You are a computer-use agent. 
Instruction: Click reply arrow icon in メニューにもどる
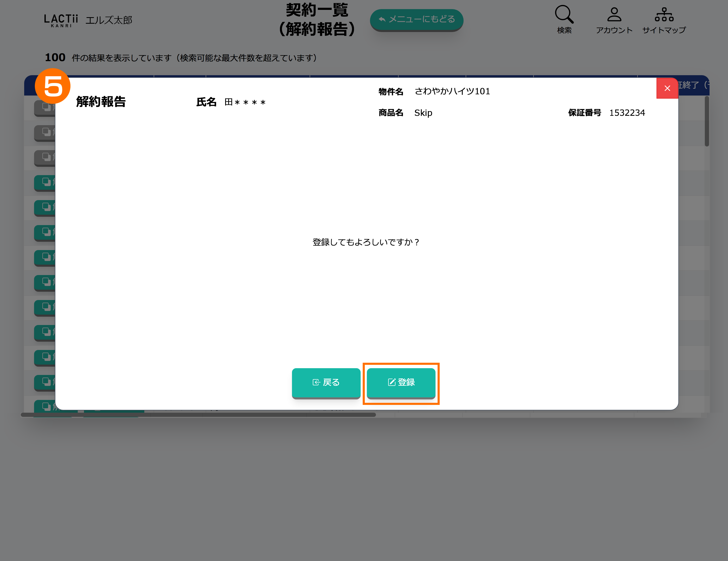(x=382, y=19)
